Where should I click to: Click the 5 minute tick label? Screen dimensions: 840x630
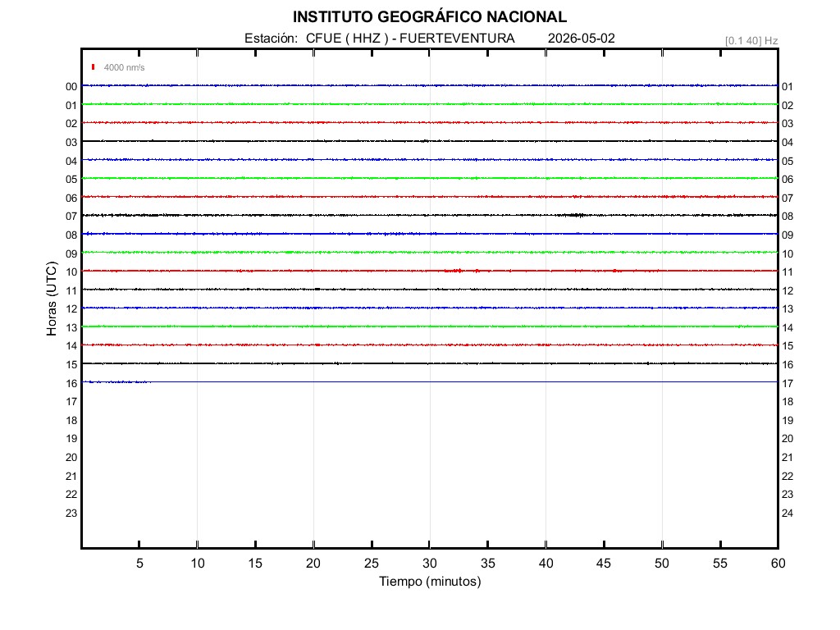click(139, 563)
